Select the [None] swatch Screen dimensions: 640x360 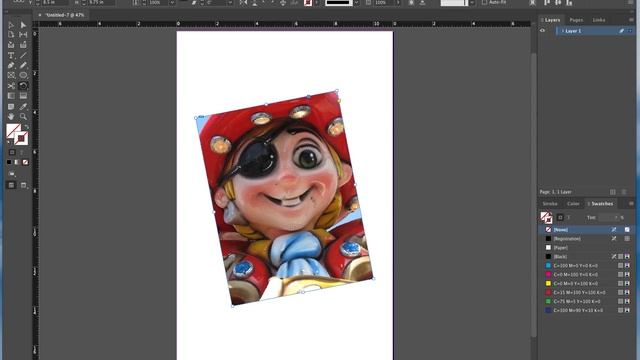coord(587,230)
